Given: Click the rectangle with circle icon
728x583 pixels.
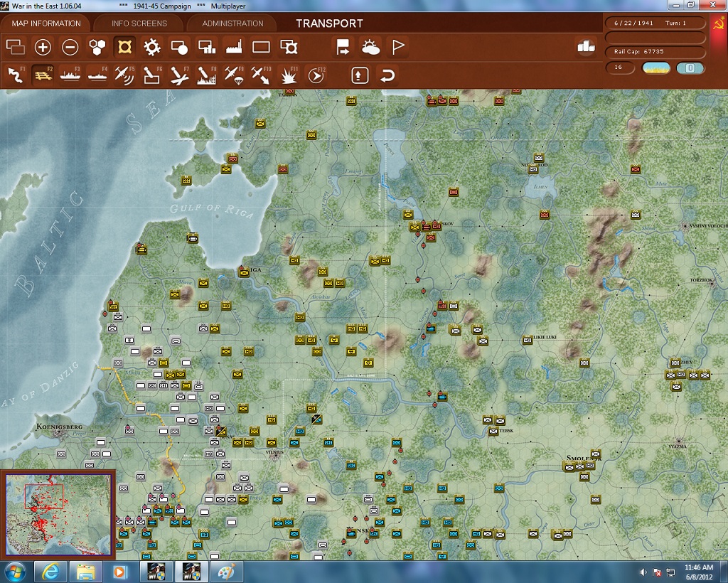Looking at the screenshot, I should [x=179, y=47].
